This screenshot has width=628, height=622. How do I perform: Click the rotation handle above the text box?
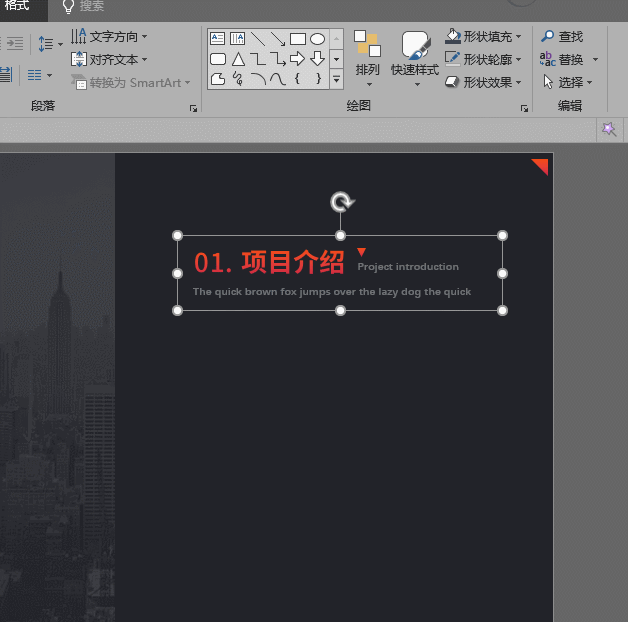pos(342,201)
